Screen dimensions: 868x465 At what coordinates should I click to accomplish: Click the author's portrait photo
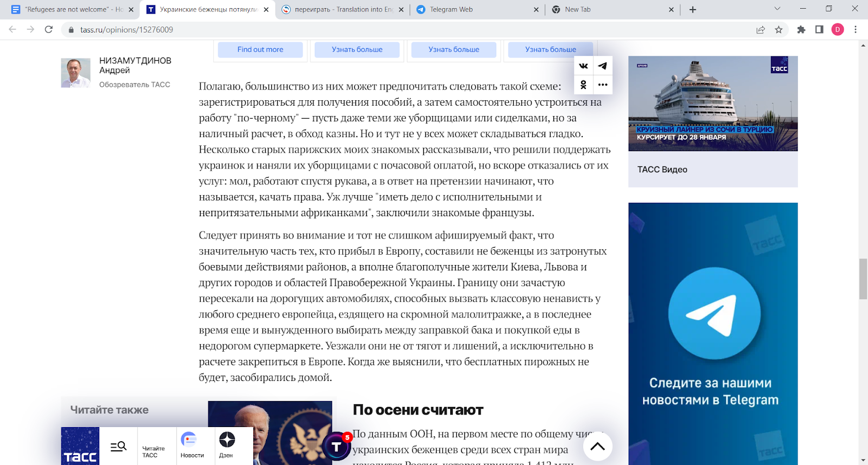coord(75,73)
